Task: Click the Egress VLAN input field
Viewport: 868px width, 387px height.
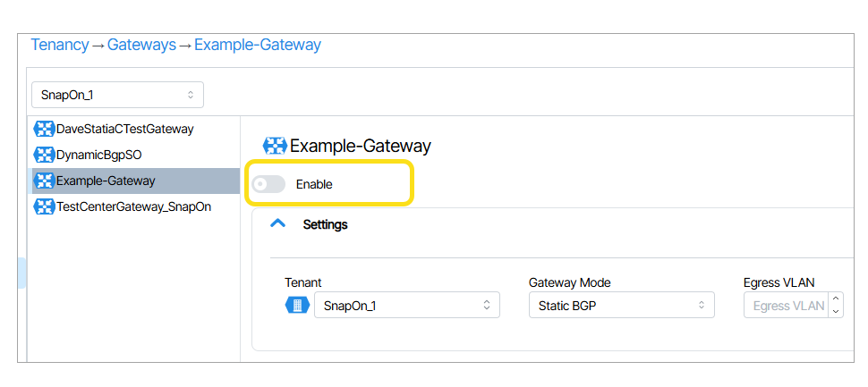Action: [786, 306]
